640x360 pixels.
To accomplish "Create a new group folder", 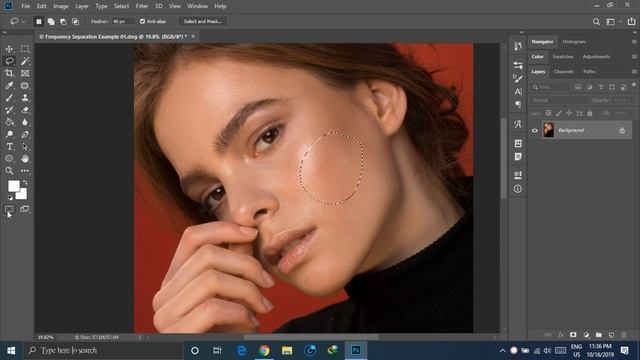I will click(x=598, y=335).
